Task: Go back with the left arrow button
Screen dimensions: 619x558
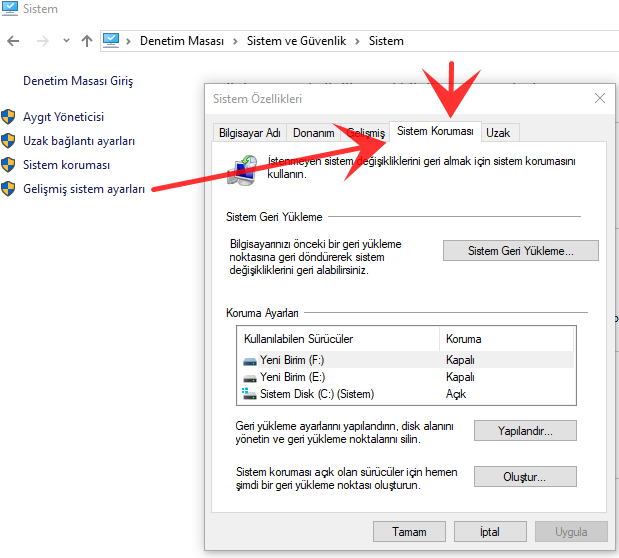Action: pyautogui.click(x=13, y=41)
